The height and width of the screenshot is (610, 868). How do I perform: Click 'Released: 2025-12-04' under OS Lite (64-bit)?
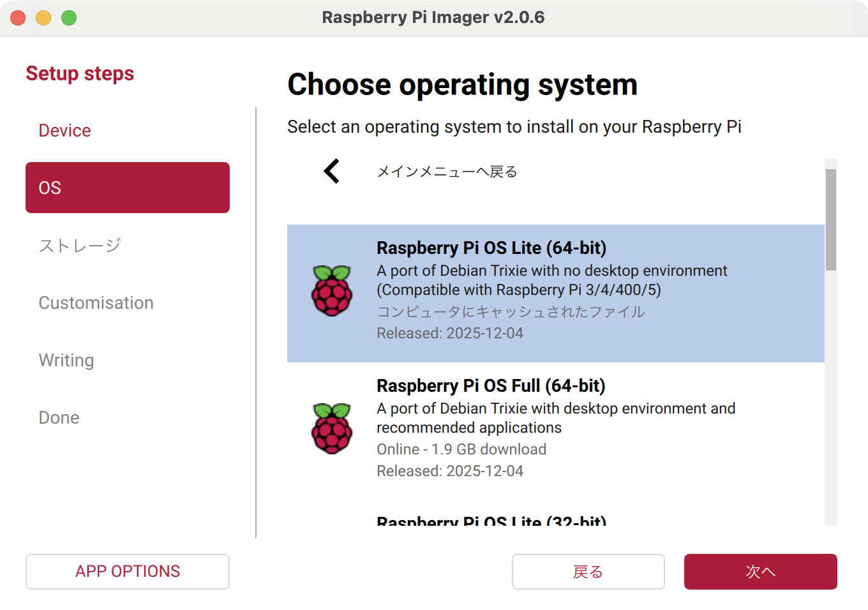(450, 333)
